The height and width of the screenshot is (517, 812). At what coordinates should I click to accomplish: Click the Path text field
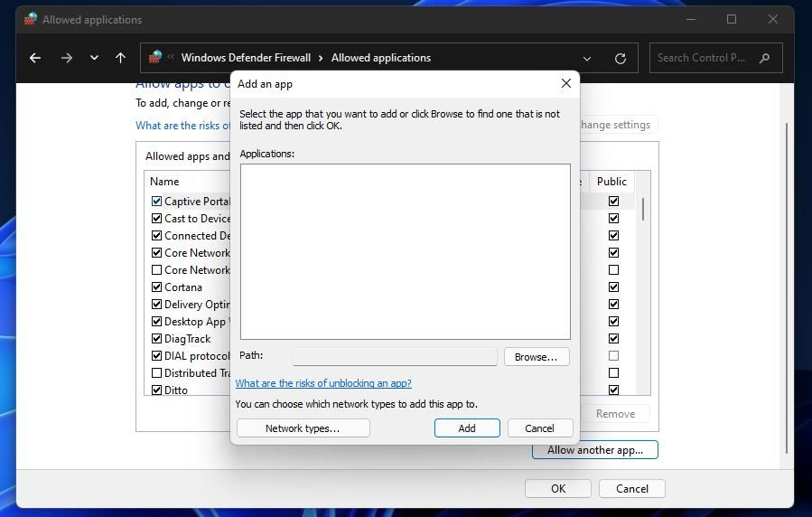(x=395, y=356)
